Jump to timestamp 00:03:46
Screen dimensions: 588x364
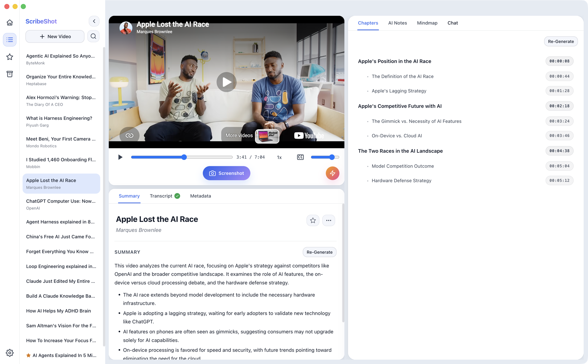tap(559, 136)
